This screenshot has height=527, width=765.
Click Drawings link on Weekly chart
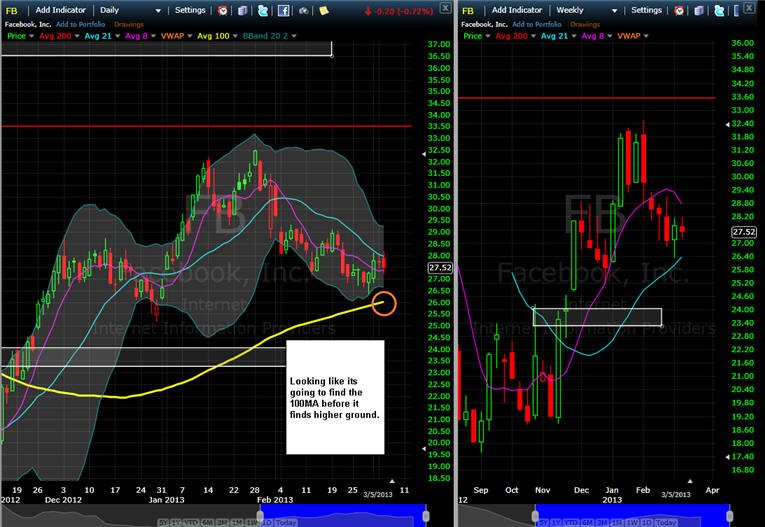point(585,24)
